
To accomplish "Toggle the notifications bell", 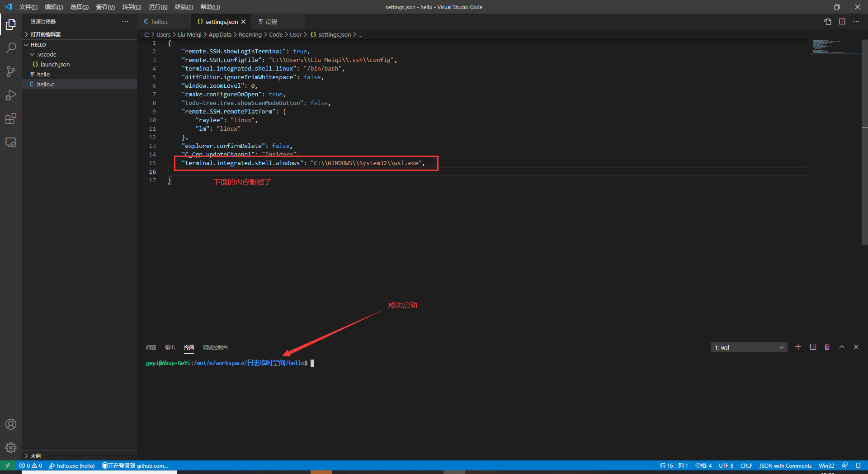I will [x=859, y=465].
